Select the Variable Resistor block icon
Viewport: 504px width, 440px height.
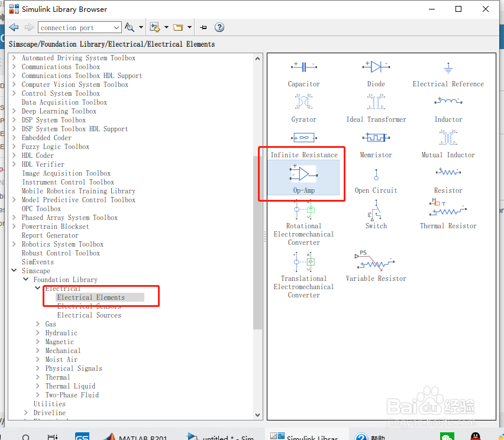375,260
